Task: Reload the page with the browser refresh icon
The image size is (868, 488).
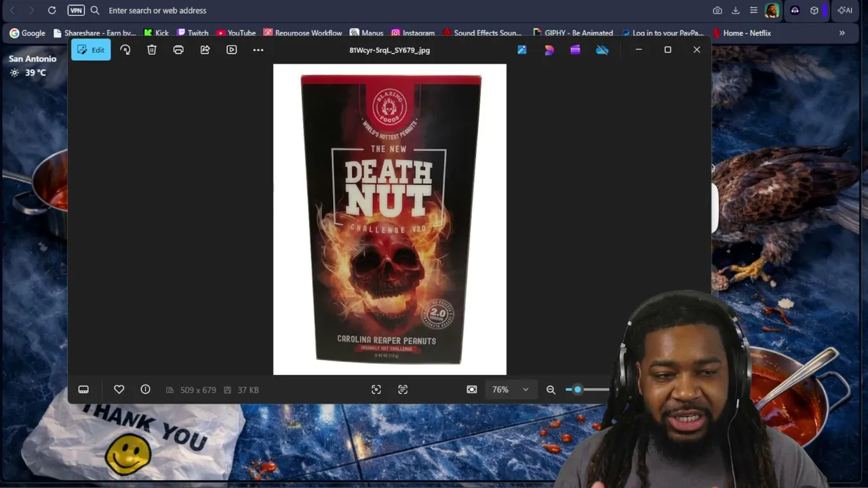Action: (x=52, y=10)
